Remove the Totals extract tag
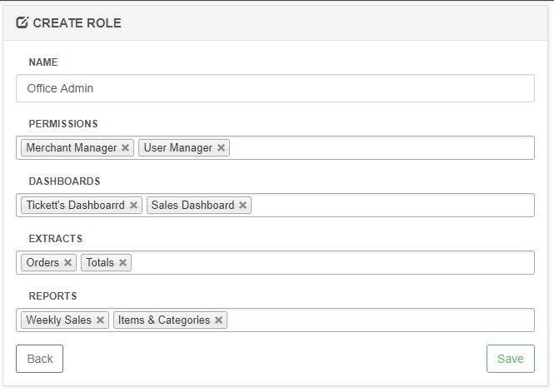The image size is (554, 392). click(x=122, y=263)
